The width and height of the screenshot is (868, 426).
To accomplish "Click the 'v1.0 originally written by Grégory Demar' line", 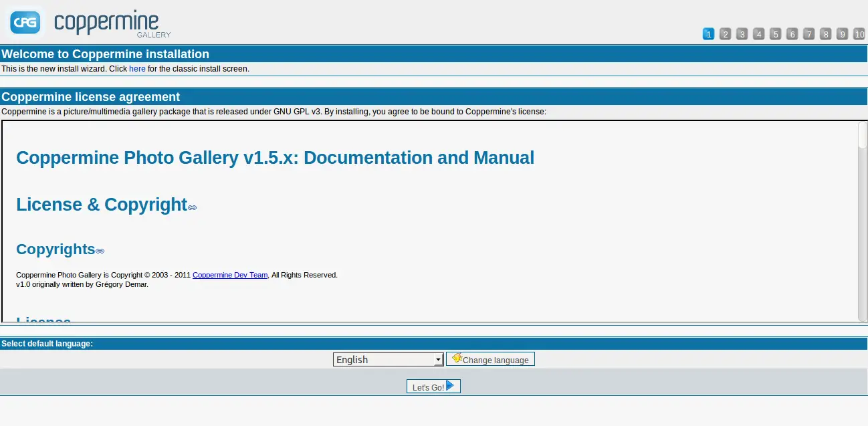I will 82,284.
